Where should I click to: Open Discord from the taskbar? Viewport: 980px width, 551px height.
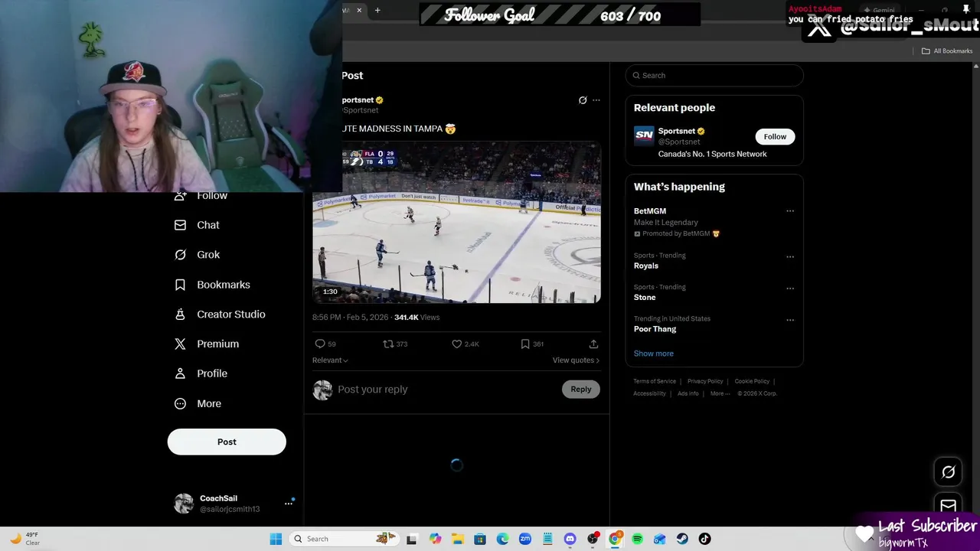[x=570, y=539]
